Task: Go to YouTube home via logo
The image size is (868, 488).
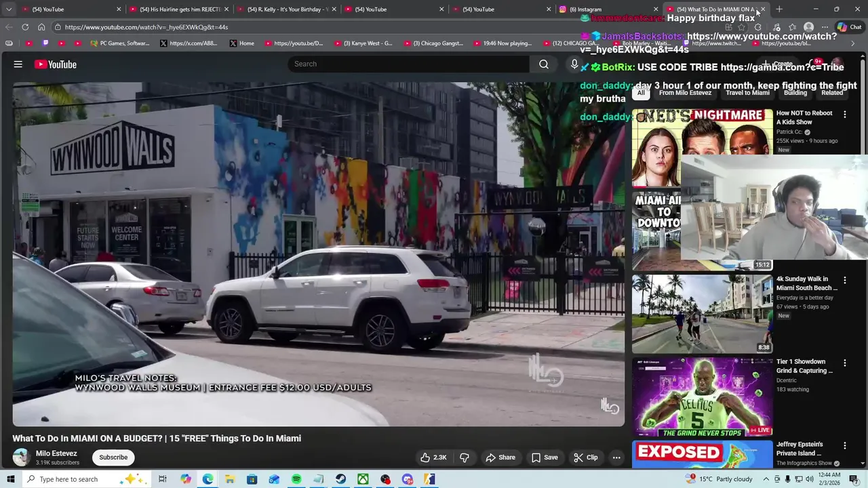Action: pyautogui.click(x=56, y=64)
